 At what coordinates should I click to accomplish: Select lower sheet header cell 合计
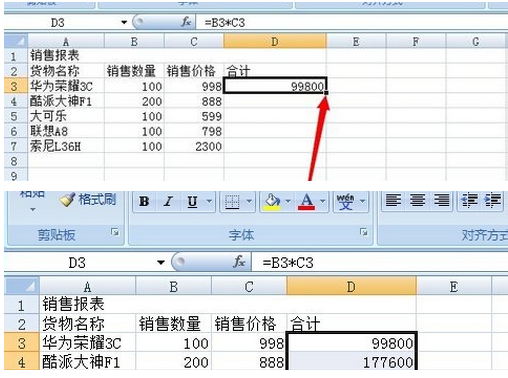tap(351, 323)
